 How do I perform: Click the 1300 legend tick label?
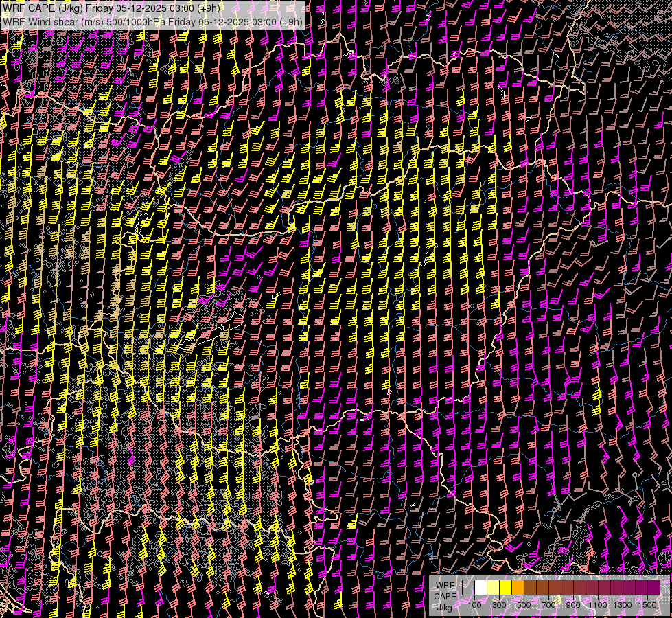click(623, 605)
